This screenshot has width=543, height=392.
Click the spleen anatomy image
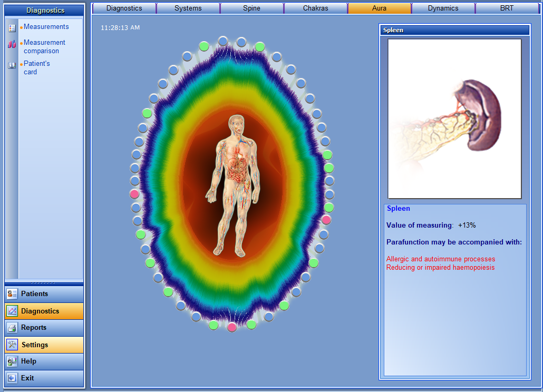pyautogui.click(x=454, y=119)
